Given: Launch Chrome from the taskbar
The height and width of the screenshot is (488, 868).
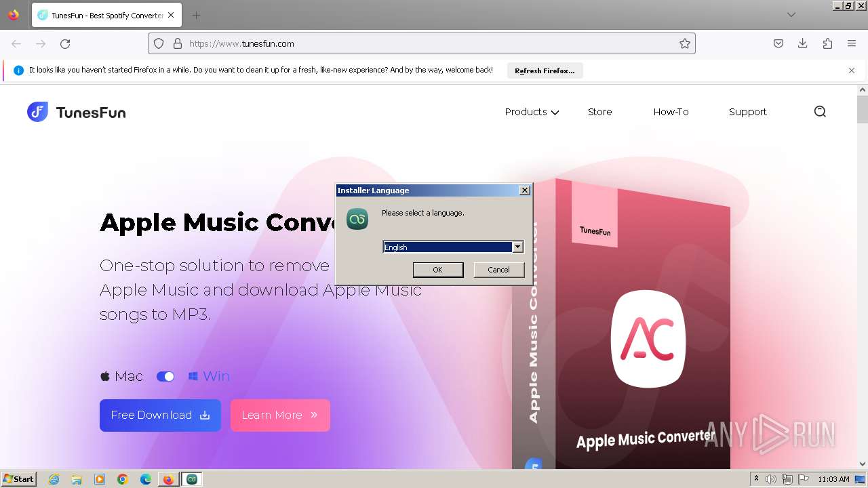Looking at the screenshot, I should (x=123, y=479).
